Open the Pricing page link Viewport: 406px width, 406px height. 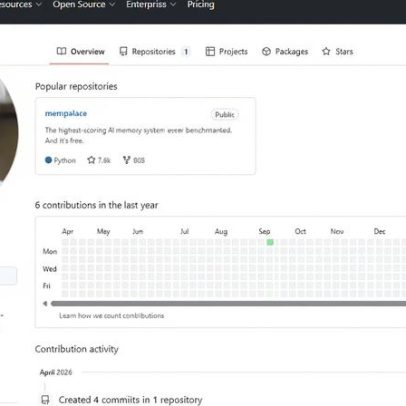tap(201, 5)
